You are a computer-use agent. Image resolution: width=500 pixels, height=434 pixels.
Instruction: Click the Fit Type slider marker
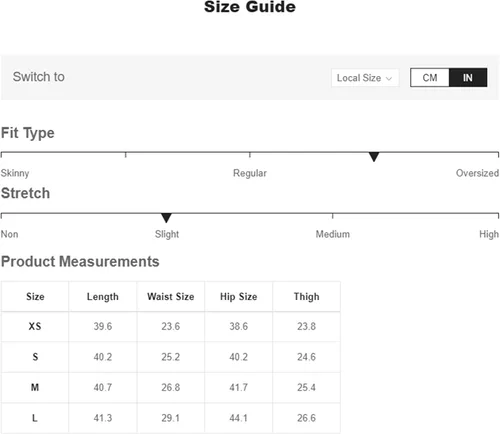(374, 157)
